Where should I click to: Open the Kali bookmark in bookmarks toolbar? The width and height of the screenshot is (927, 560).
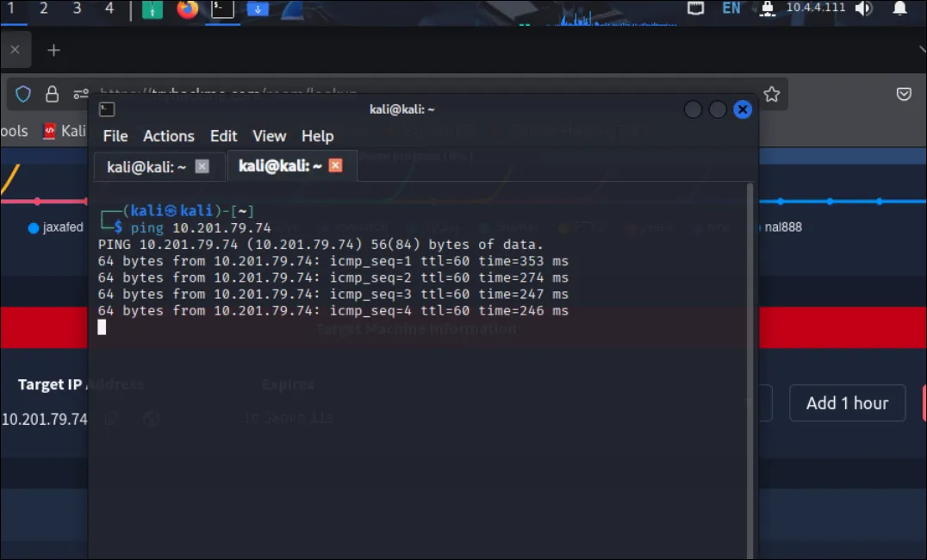coord(65,131)
